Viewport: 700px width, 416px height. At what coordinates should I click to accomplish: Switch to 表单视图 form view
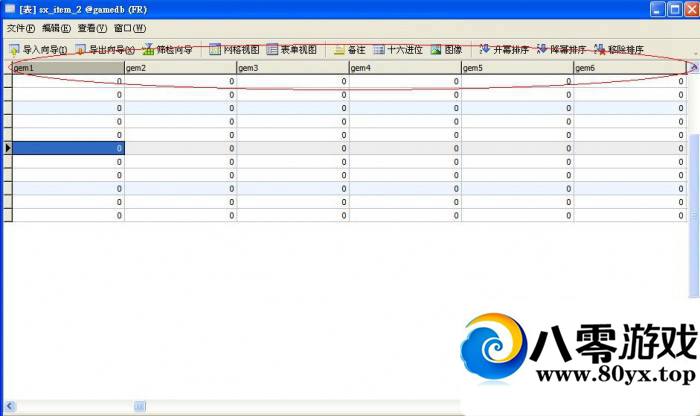[x=273, y=49]
